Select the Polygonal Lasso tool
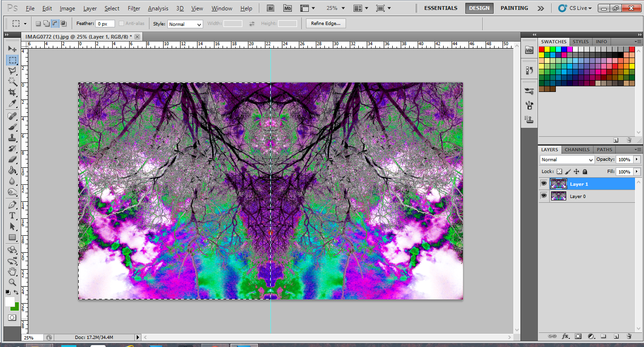Viewport: 644px width, 347px height. pyautogui.click(x=12, y=71)
